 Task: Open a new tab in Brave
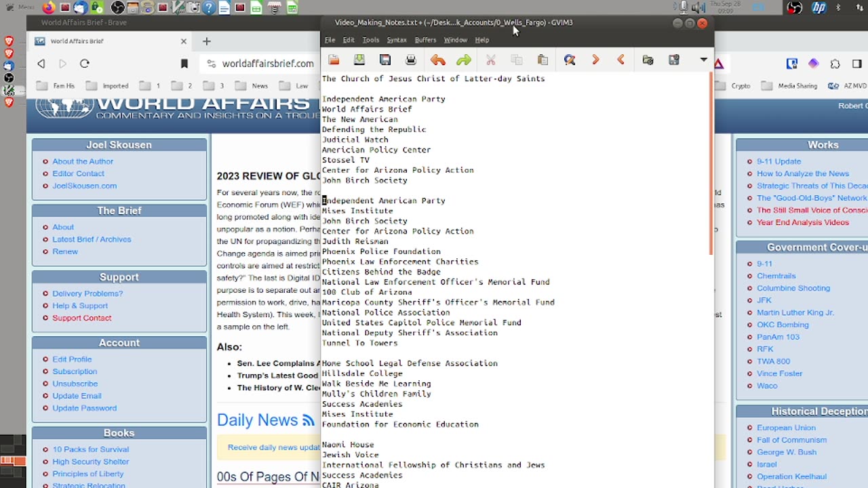coord(207,41)
